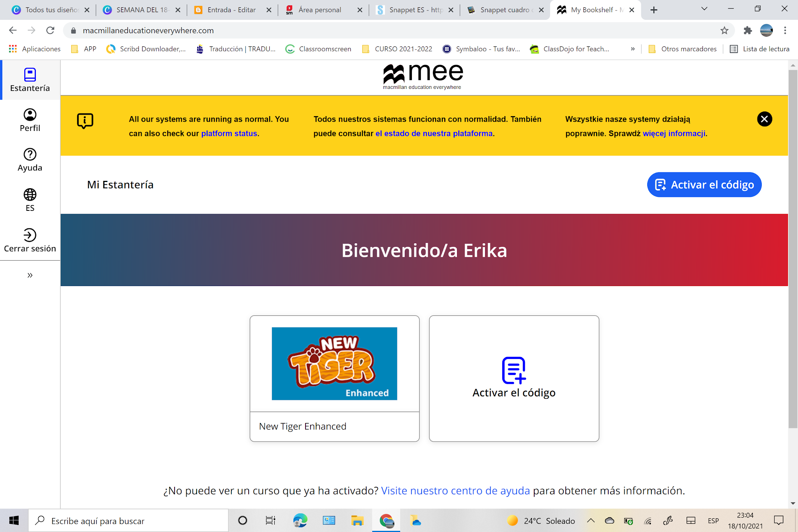Viewport: 798px width, 532px height.
Task: Open the notification center icon
Action: (x=779, y=521)
